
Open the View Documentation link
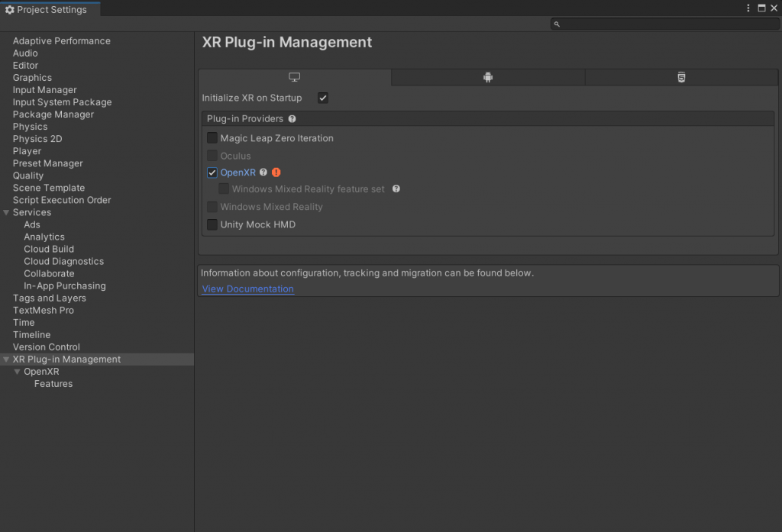[247, 289]
